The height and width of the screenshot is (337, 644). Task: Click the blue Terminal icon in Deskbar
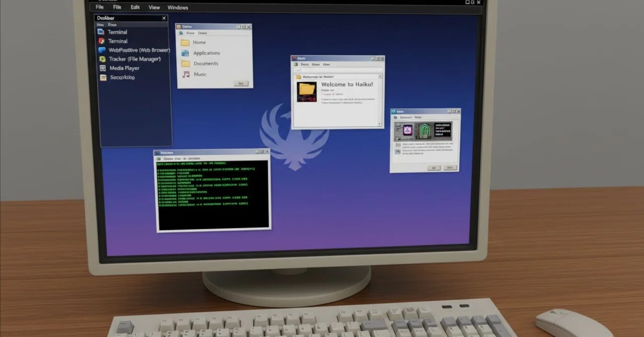coord(101,32)
